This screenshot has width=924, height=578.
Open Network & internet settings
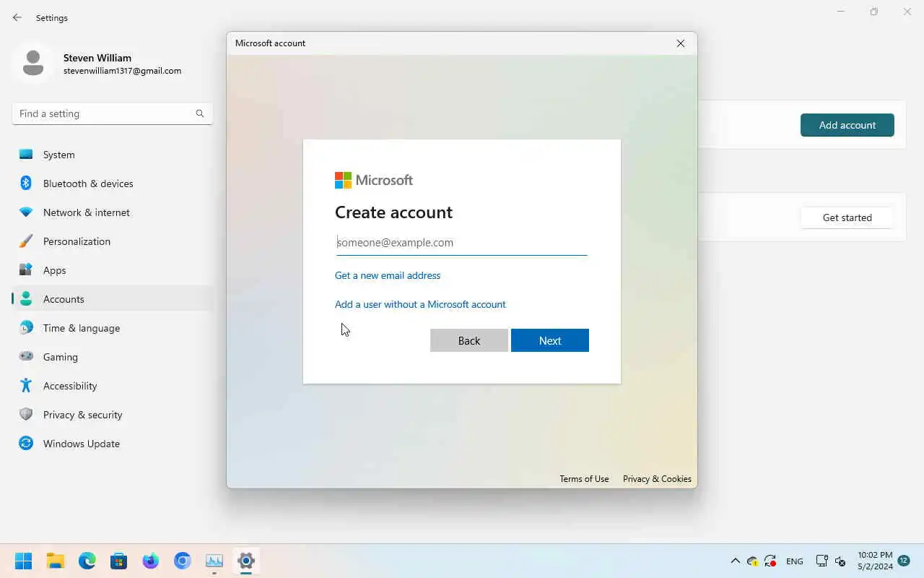(x=112, y=212)
